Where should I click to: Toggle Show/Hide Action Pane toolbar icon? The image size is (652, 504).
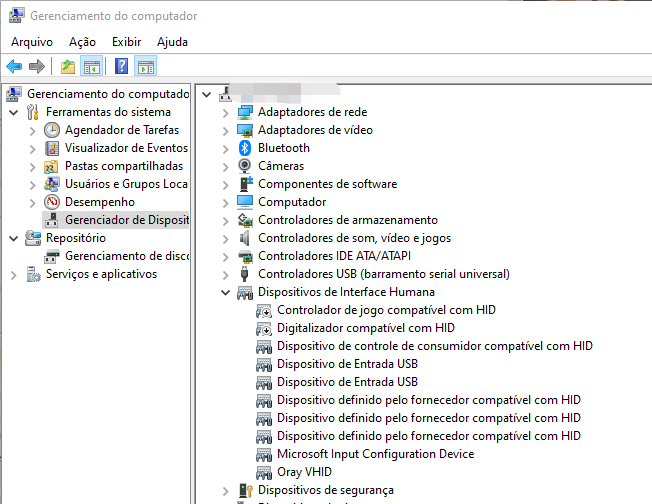pos(146,67)
